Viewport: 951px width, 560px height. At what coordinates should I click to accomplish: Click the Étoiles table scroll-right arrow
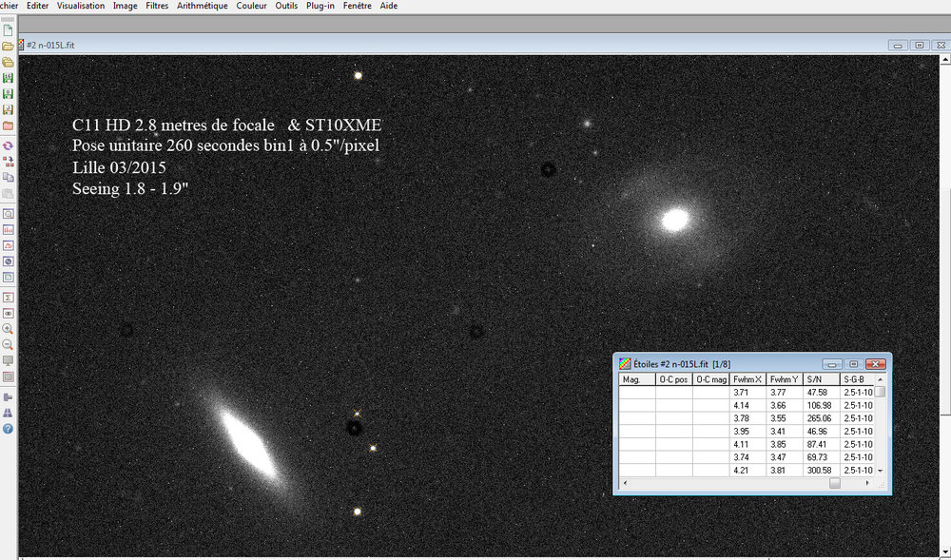pos(868,483)
